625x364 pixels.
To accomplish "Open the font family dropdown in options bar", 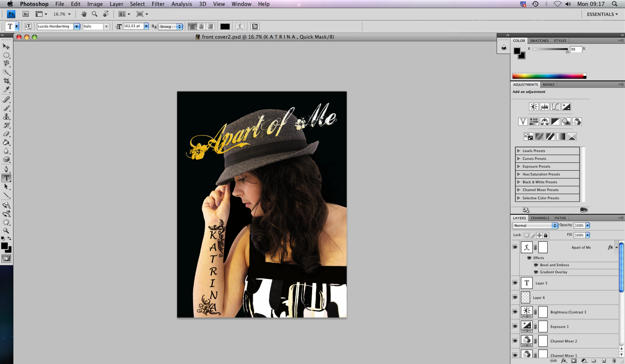I will [x=77, y=26].
